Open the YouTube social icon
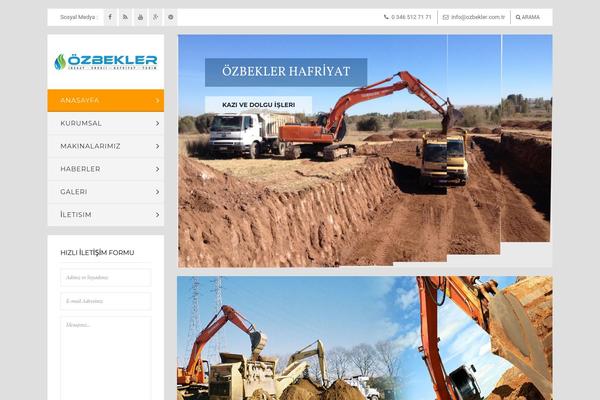 (x=140, y=17)
